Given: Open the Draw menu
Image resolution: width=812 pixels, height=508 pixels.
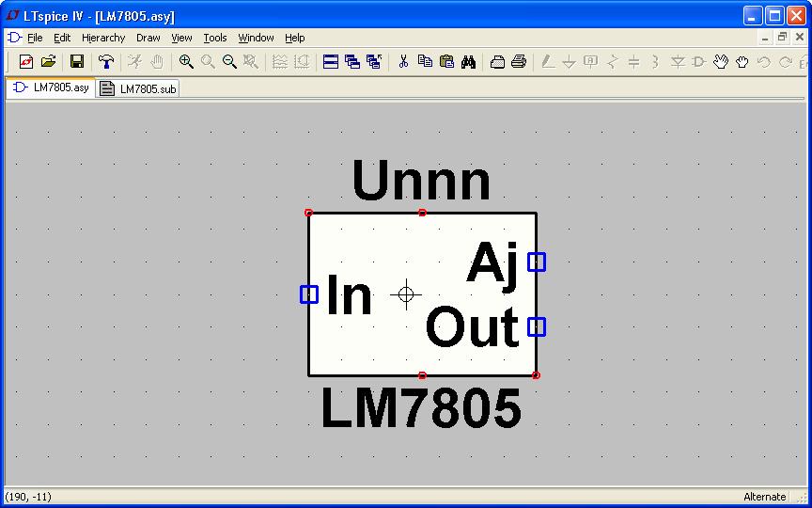Looking at the screenshot, I should coord(148,38).
